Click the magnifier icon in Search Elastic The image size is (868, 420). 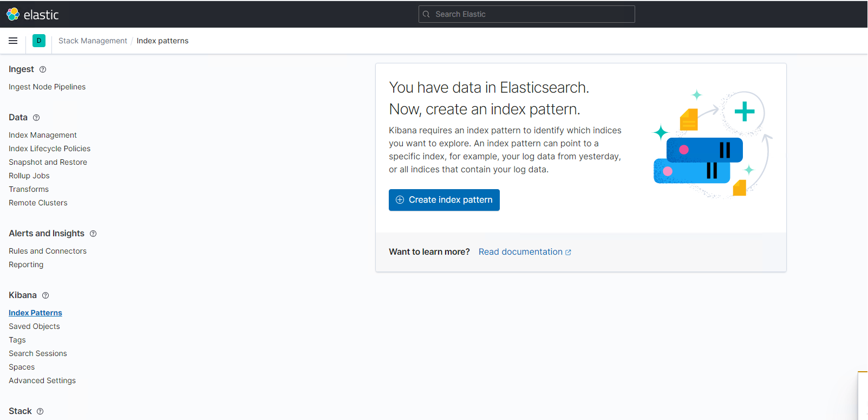tap(426, 14)
